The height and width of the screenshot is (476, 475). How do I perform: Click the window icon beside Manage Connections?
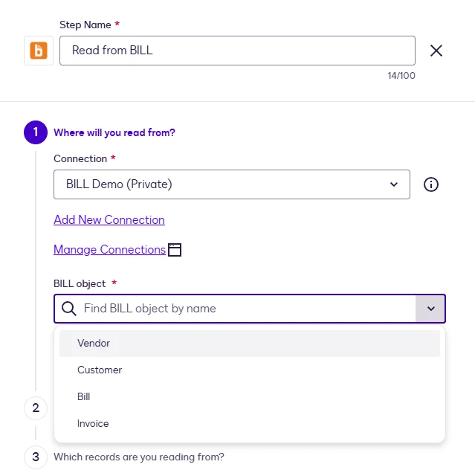175,250
